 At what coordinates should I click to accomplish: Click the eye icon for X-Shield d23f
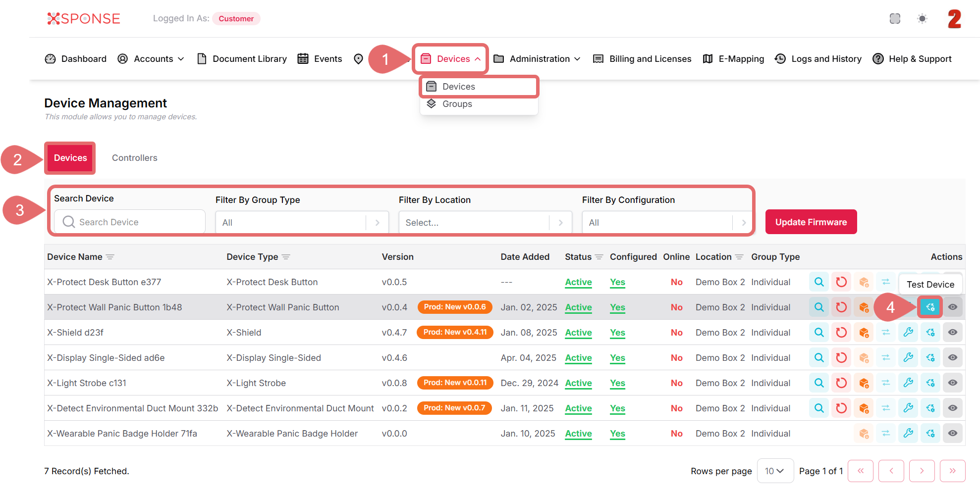(952, 333)
